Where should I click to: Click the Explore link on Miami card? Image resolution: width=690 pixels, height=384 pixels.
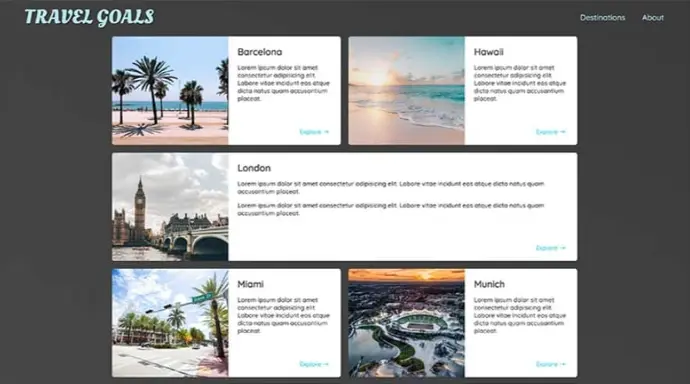point(314,364)
